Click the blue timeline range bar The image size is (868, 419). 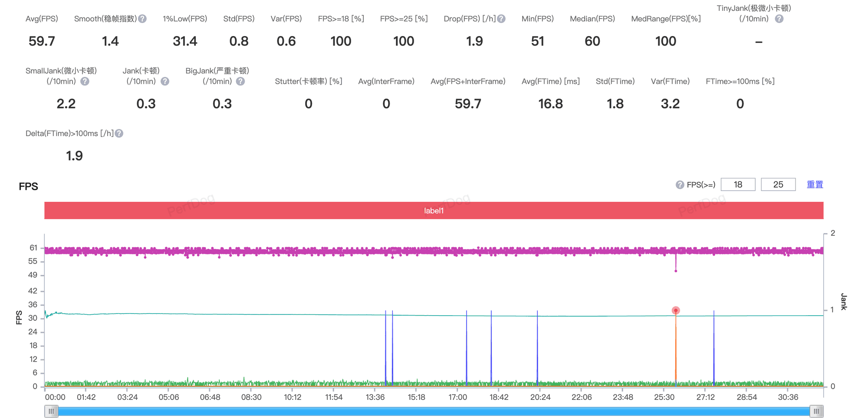click(434, 411)
